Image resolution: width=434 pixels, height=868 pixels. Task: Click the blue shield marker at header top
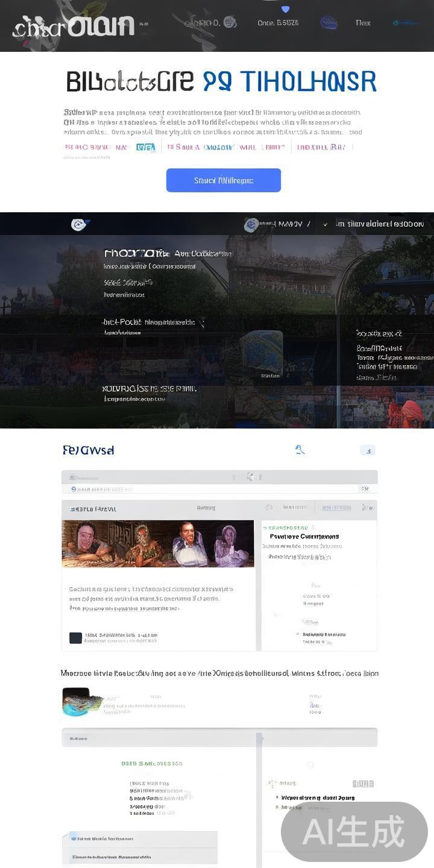point(286,9)
